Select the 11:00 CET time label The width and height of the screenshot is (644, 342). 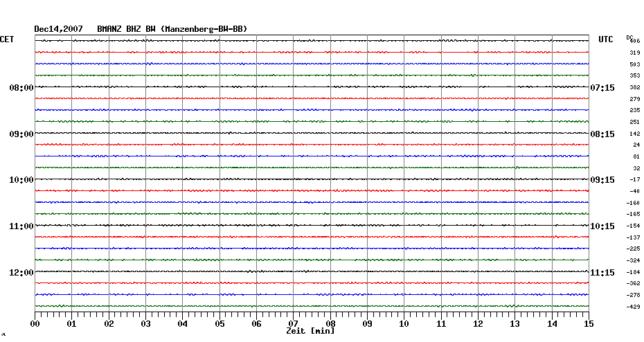pyautogui.click(x=21, y=226)
